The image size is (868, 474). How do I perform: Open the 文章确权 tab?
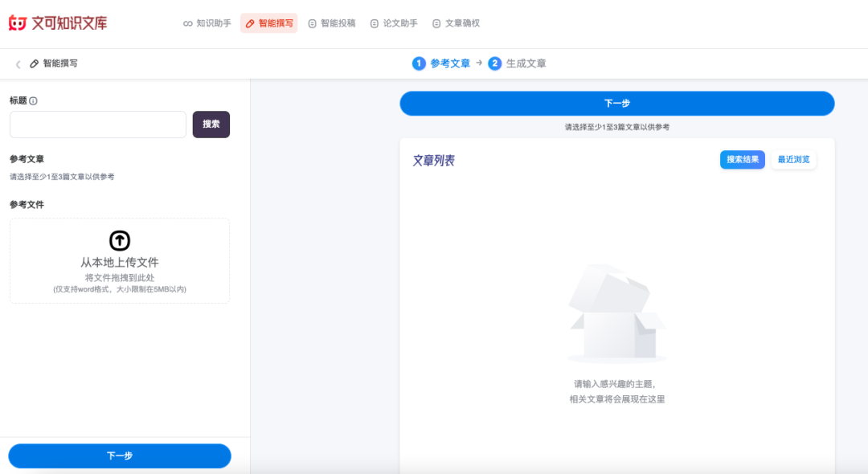pyautogui.click(x=457, y=23)
